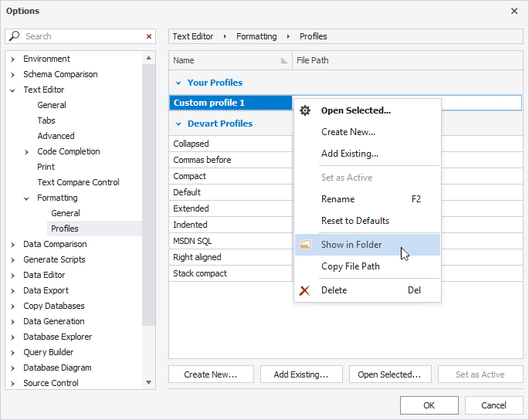Expand the Environment tree node
This screenshot has width=529, height=420.
[x=13, y=59]
